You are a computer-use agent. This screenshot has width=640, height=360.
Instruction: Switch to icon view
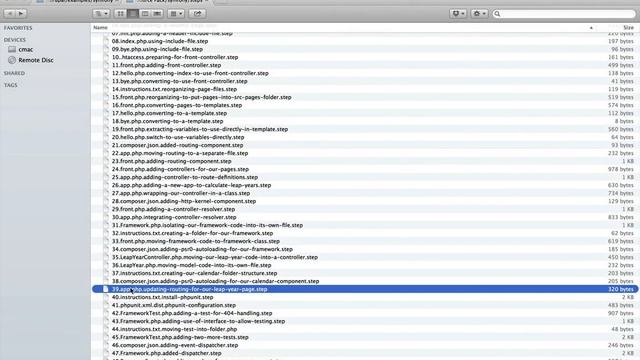120,13
